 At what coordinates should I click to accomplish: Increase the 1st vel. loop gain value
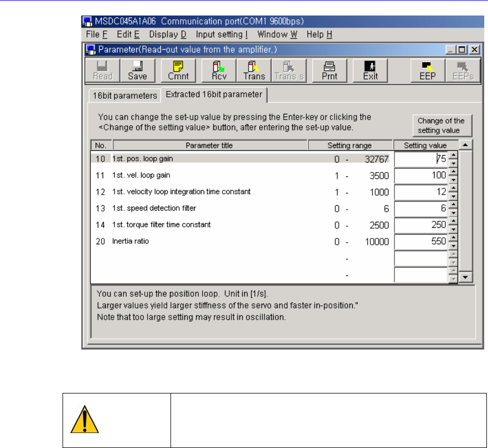point(453,172)
